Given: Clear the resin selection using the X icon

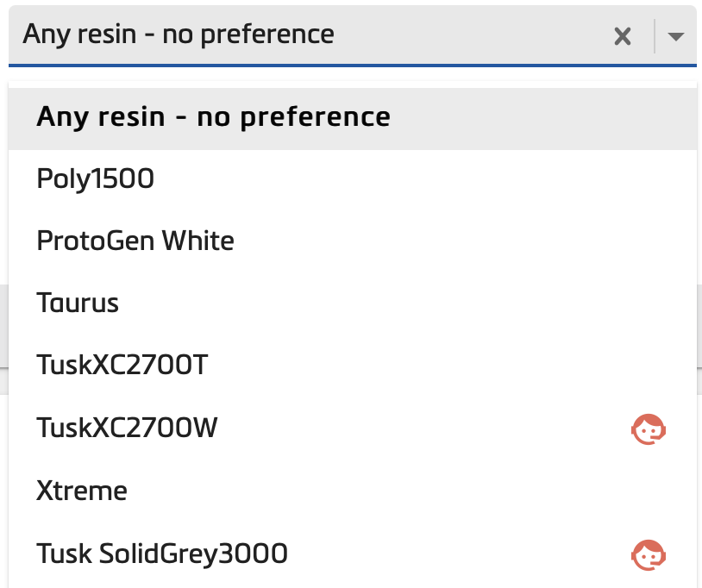Looking at the screenshot, I should (x=623, y=35).
